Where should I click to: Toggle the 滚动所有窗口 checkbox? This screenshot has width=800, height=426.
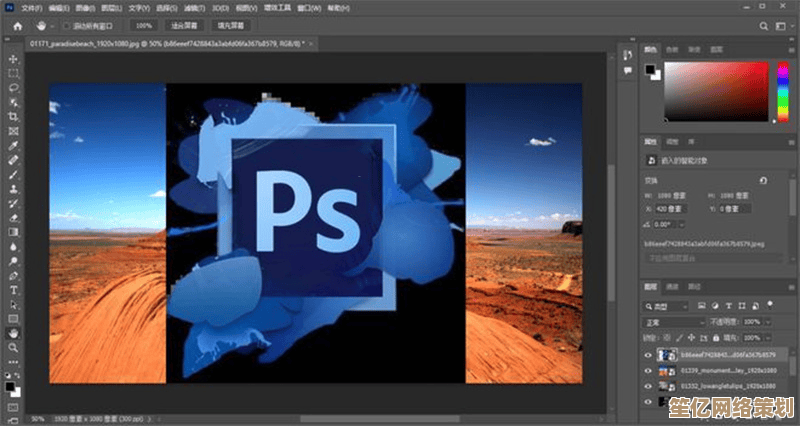click(66, 26)
